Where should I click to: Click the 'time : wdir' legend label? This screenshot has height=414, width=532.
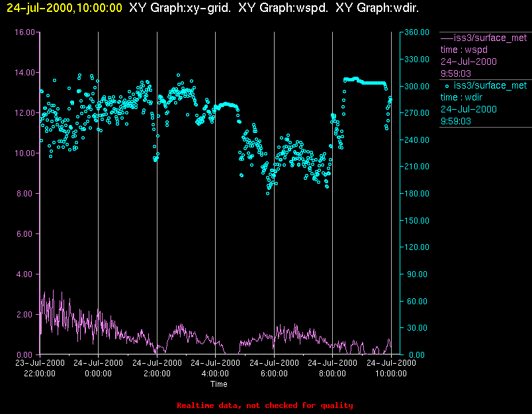(461, 98)
